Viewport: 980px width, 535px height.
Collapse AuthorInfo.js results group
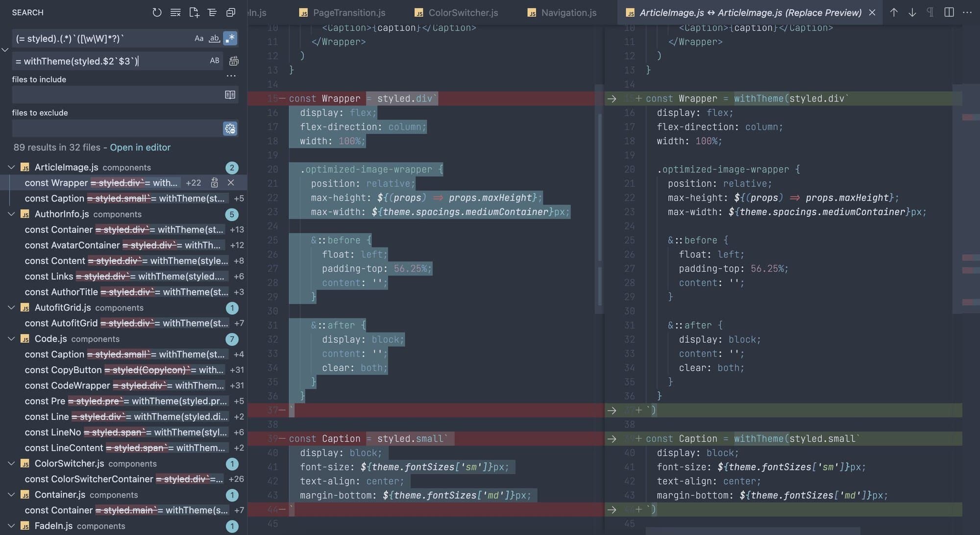[x=11, y=214]
